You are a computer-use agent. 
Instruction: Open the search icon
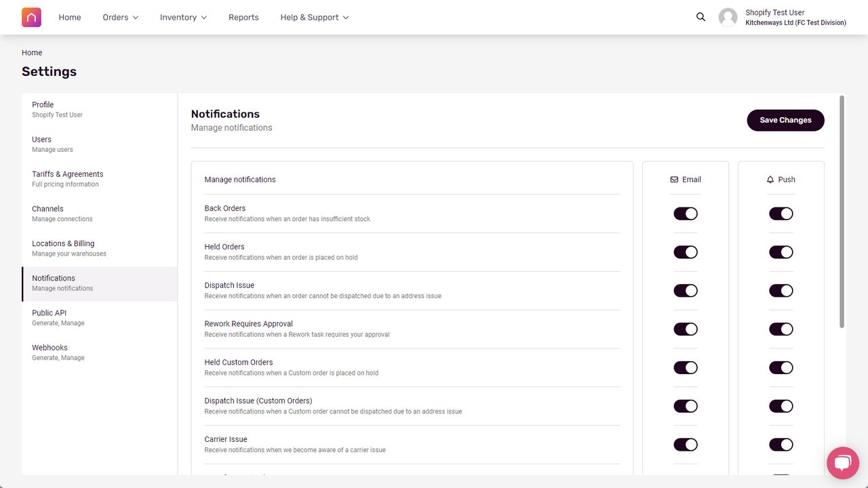(701, 16)
